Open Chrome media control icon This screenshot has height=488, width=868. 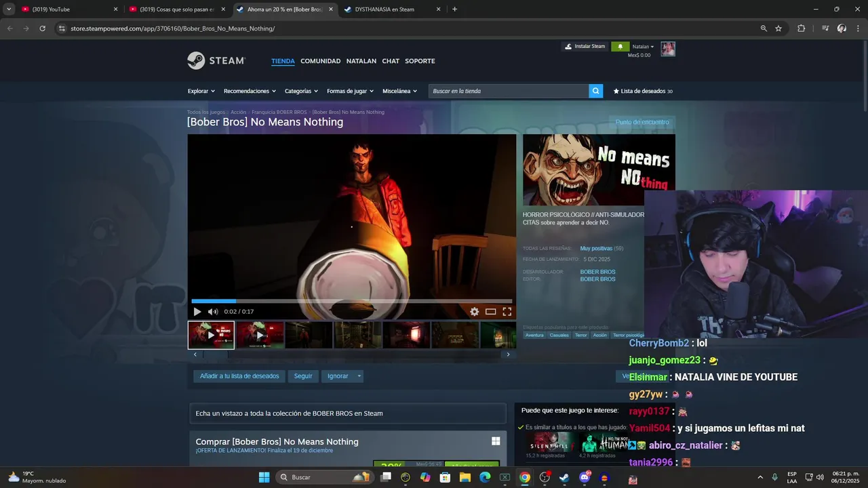point(825,28)
